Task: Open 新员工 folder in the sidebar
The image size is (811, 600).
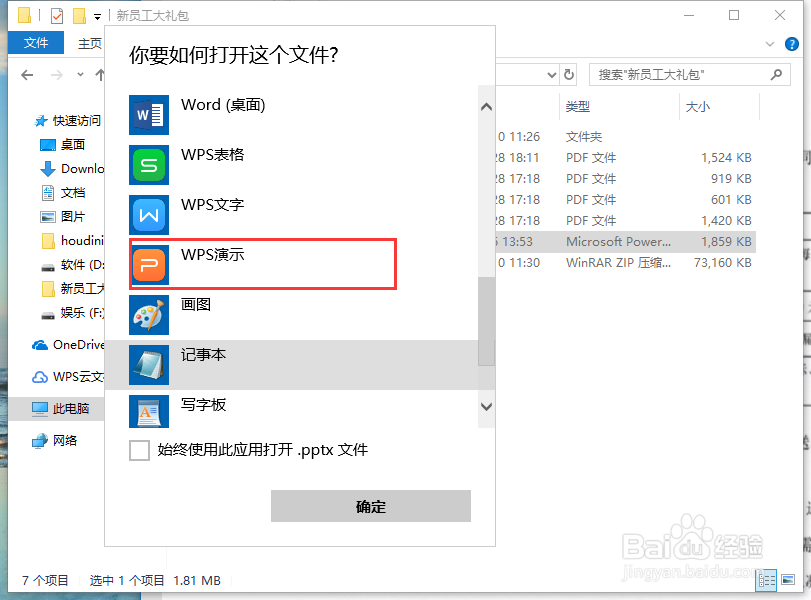Action: 72,288
